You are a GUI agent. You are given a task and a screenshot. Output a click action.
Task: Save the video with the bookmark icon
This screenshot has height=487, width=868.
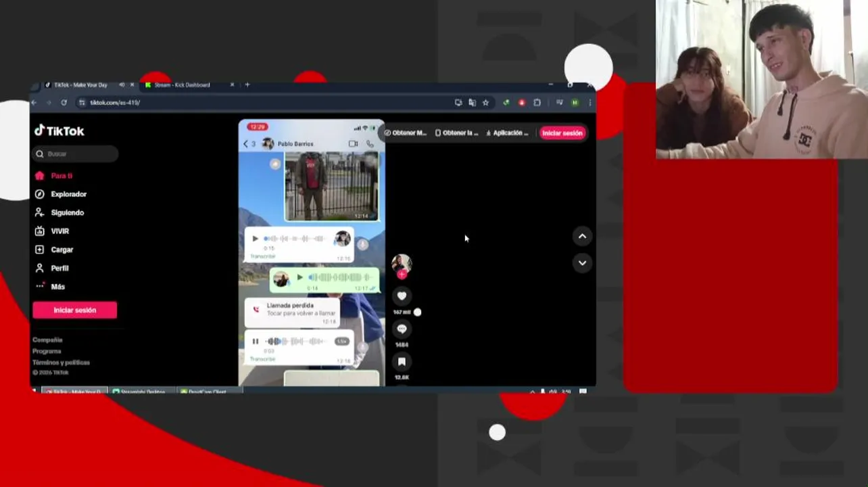click(x=402, y=362)
